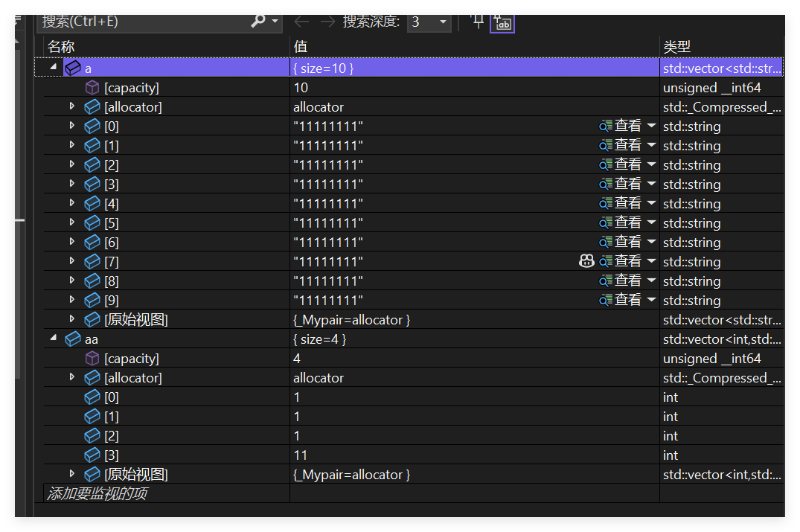
Task: Click the 值 column header
Action: click(x=301, y=47)
